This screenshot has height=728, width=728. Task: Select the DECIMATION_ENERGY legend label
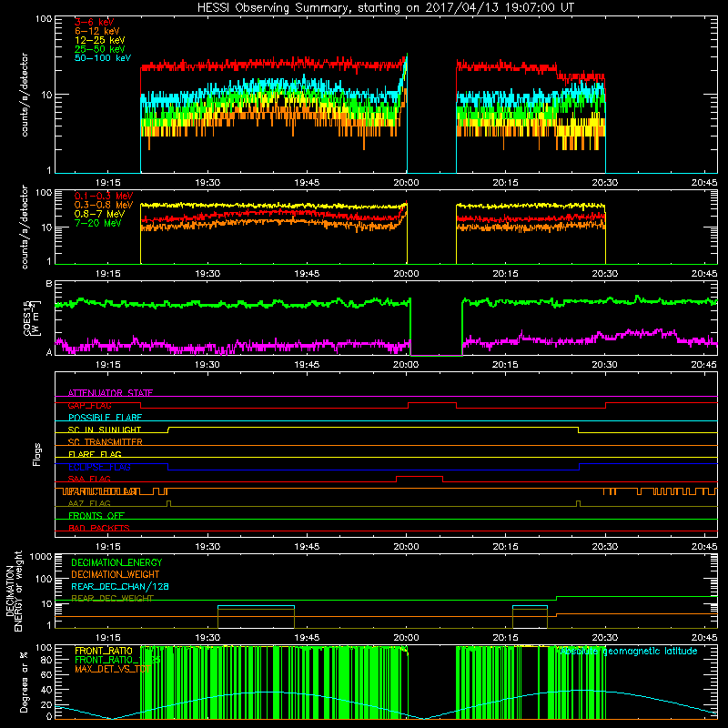tap(116, 562)
